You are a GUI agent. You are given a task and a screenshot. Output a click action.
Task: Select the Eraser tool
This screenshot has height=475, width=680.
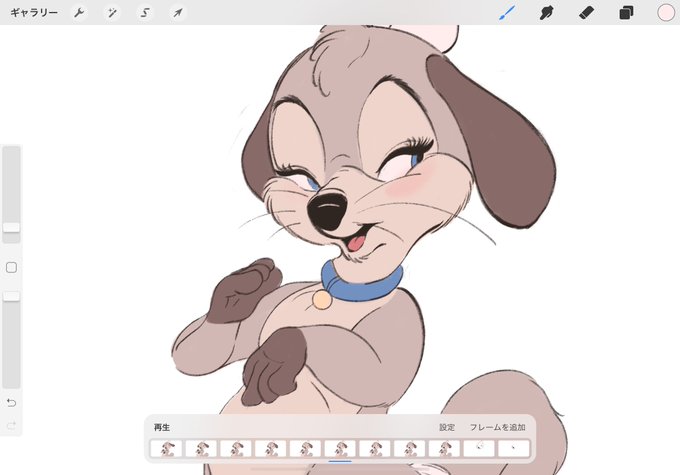586,13
